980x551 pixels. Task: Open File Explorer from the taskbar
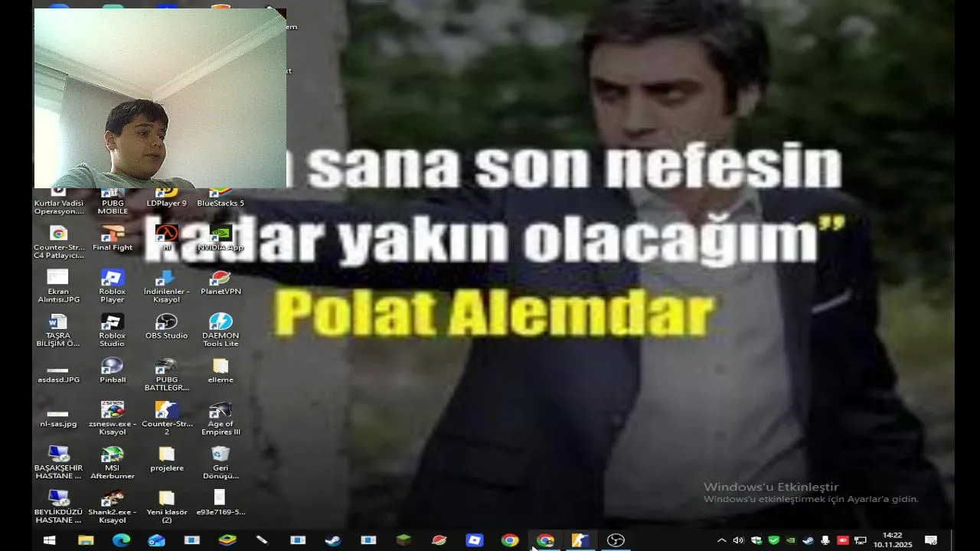pos(86,540)
